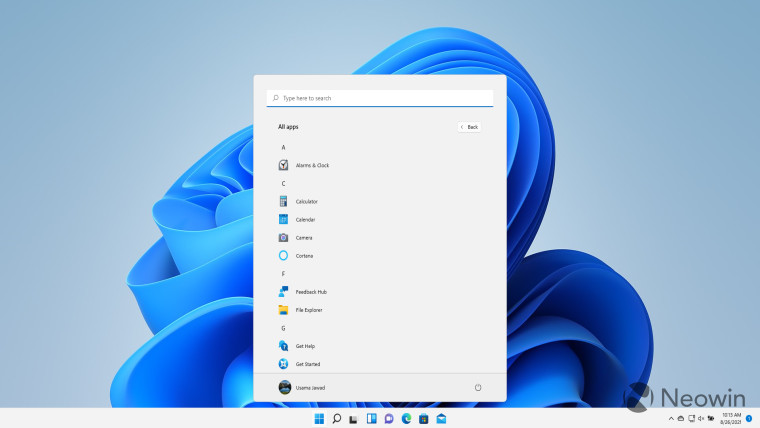The image size is (760, 428).
Task: Launch the Get Started app
Action: [299, 364]
